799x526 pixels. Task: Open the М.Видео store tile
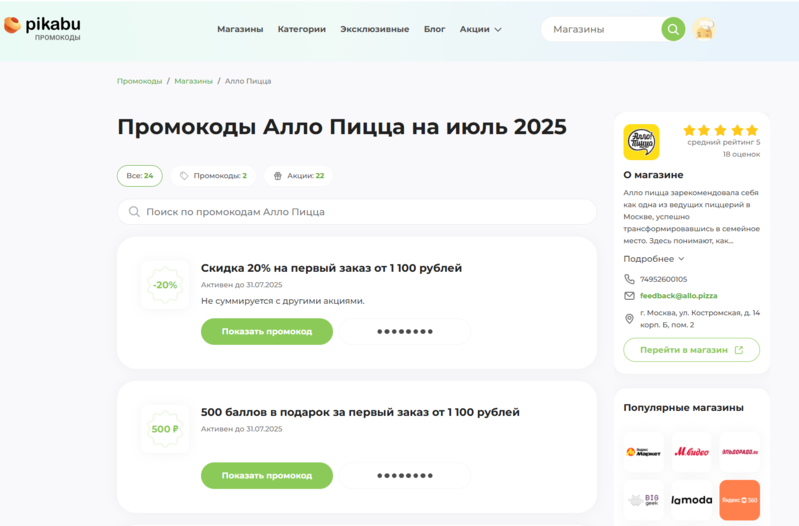pyautogui.click(x=691, y=452)
